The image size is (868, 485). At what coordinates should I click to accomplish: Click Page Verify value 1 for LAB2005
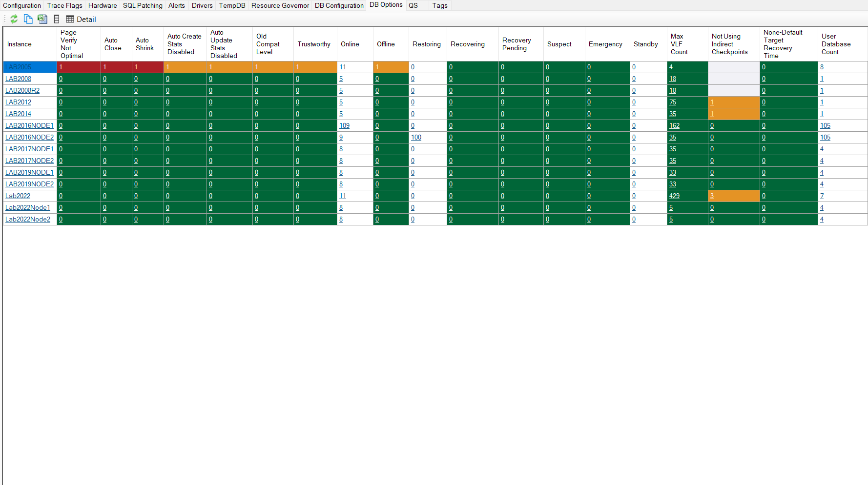61,67
